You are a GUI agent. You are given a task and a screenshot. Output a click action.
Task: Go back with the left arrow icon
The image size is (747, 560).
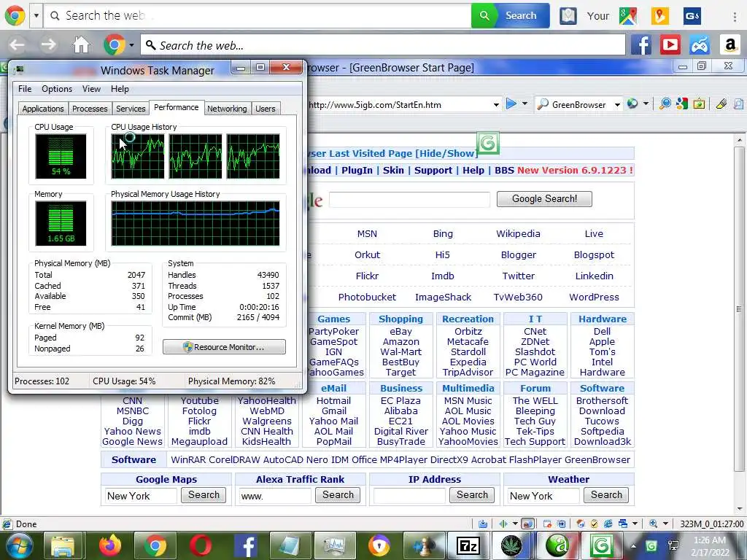[x=17, y=45]
